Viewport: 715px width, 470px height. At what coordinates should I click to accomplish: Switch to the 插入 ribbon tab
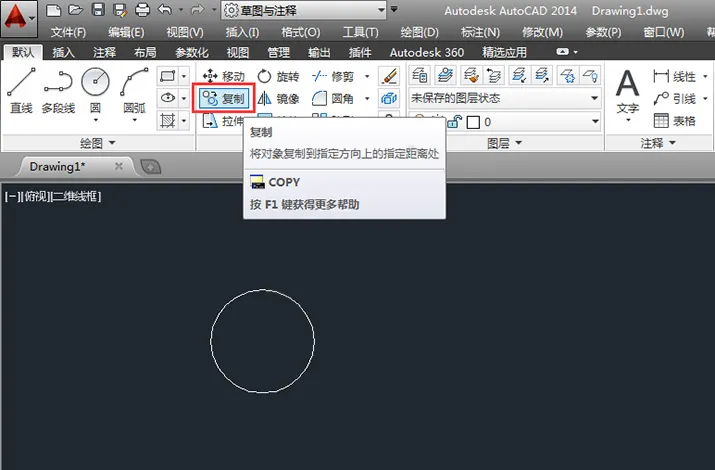[63, 52]
